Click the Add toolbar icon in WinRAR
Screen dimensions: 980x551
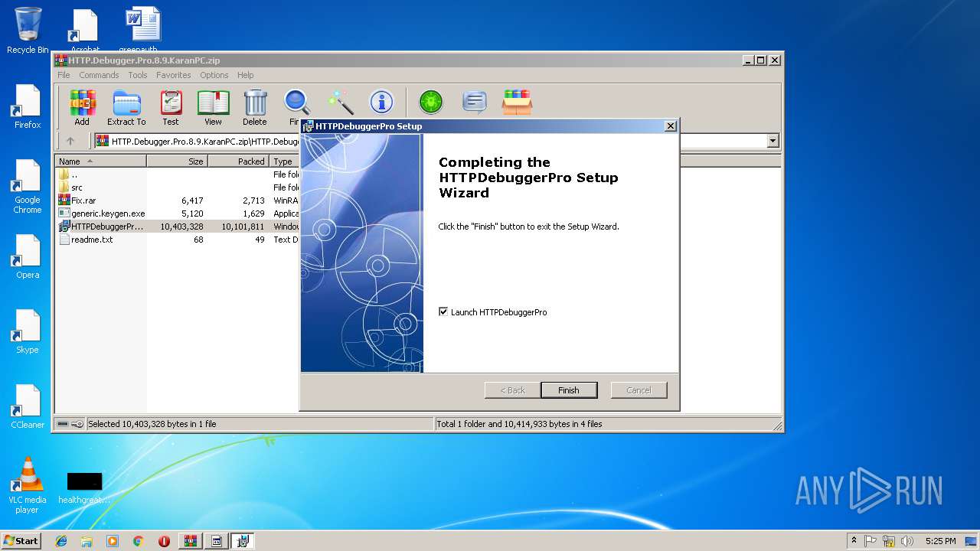coord(82,108)
